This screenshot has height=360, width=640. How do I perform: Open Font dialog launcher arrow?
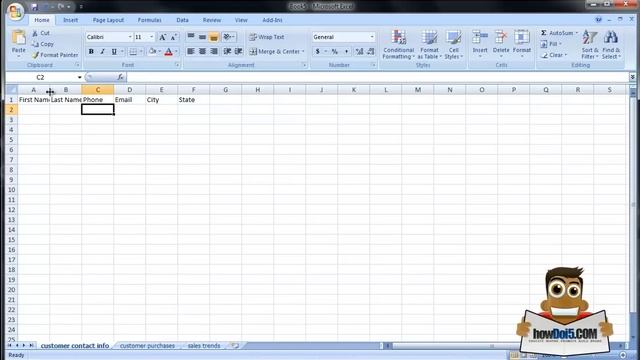(x=177, y=65)
